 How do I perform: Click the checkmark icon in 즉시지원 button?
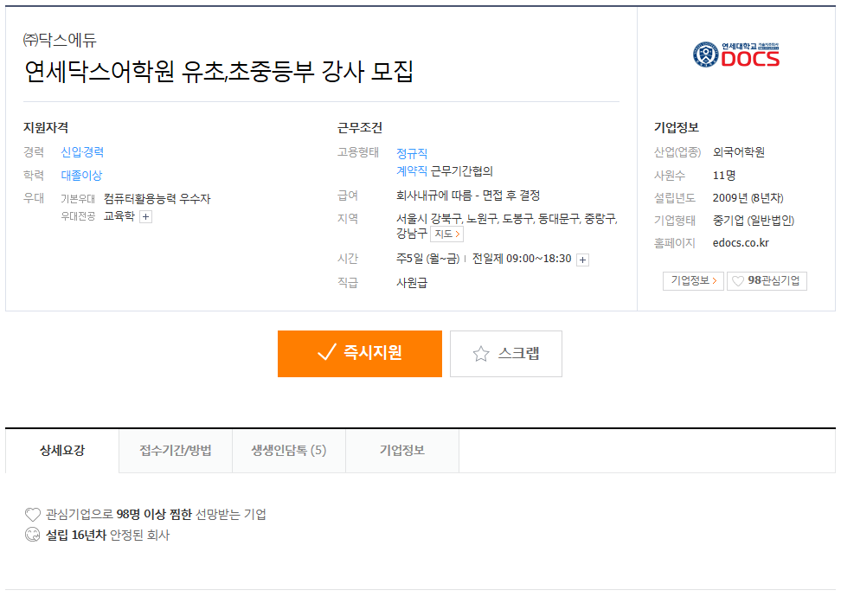click(327, 352)
